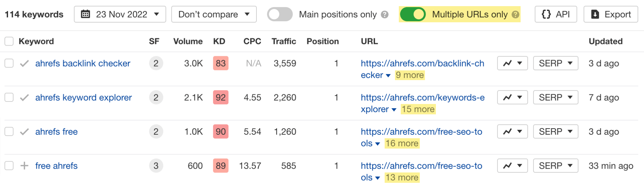The width and height of the screenshot is (644, 187).
Task: Click the SF badge for free ahrefs
Action: coord(156,166)
